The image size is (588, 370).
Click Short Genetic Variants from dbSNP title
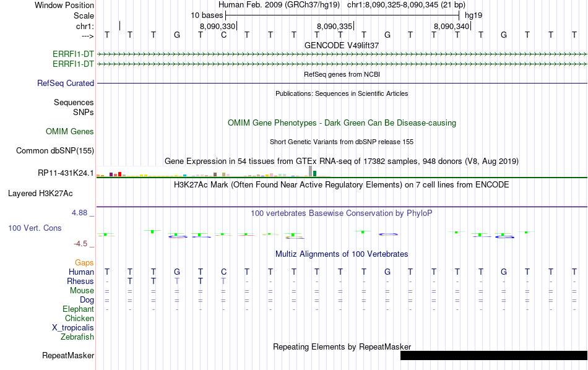pos(342,142)
